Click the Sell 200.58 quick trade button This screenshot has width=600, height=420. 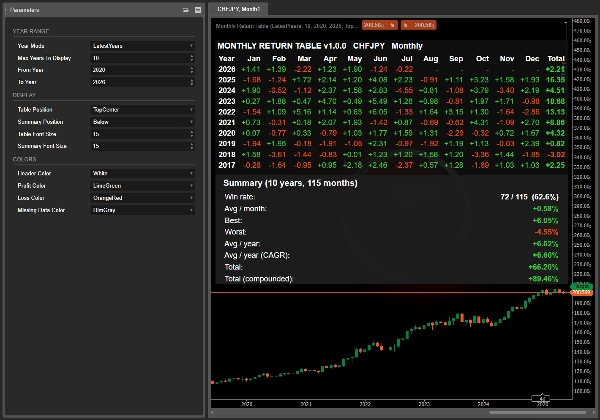(x=379, y=25)
